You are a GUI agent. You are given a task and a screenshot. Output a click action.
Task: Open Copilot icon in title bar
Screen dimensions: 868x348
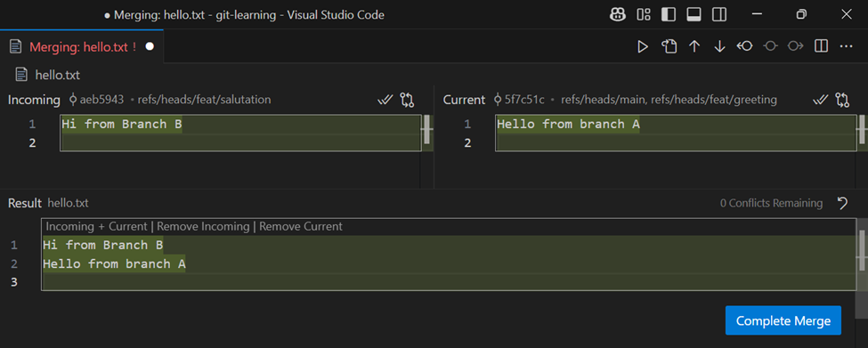(x=618, y=15)
